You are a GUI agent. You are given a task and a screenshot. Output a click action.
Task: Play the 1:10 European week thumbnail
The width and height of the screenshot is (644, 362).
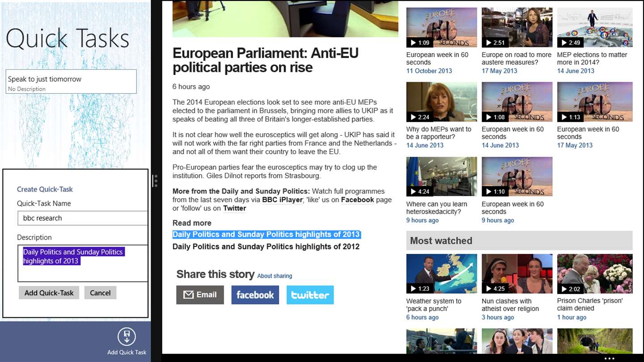(x=517, y=177)
